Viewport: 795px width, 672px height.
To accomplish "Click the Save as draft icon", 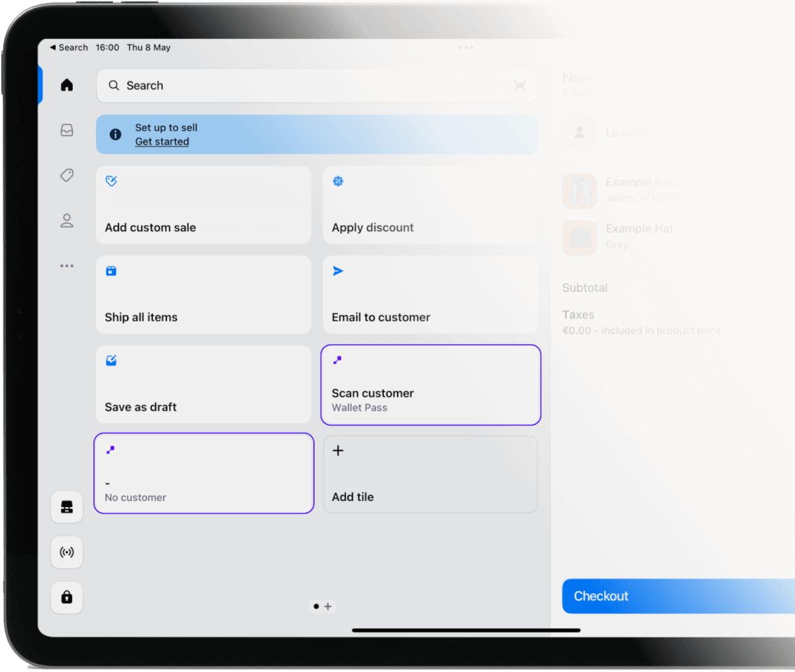I will click(x=111, y=361).
